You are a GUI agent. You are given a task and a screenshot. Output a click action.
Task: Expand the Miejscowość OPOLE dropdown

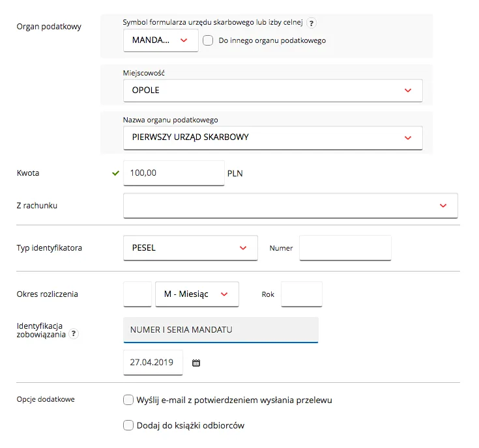click(272, 91)
